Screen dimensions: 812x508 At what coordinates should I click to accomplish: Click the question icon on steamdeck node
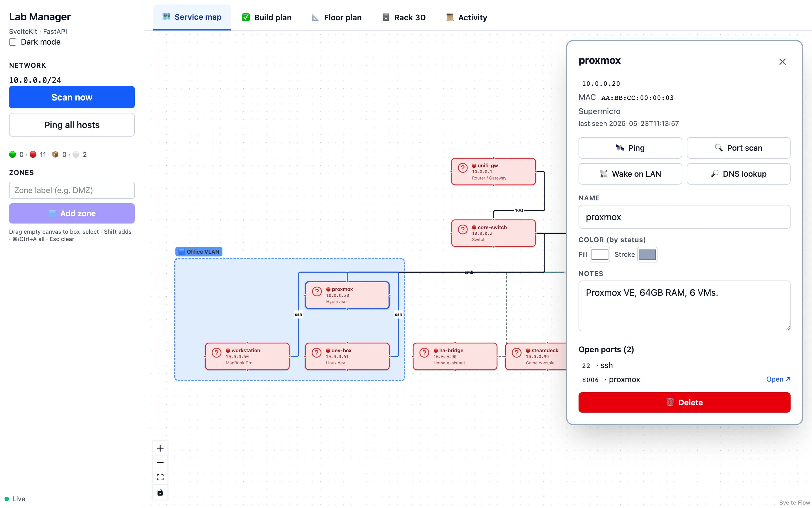coord(517,352)
